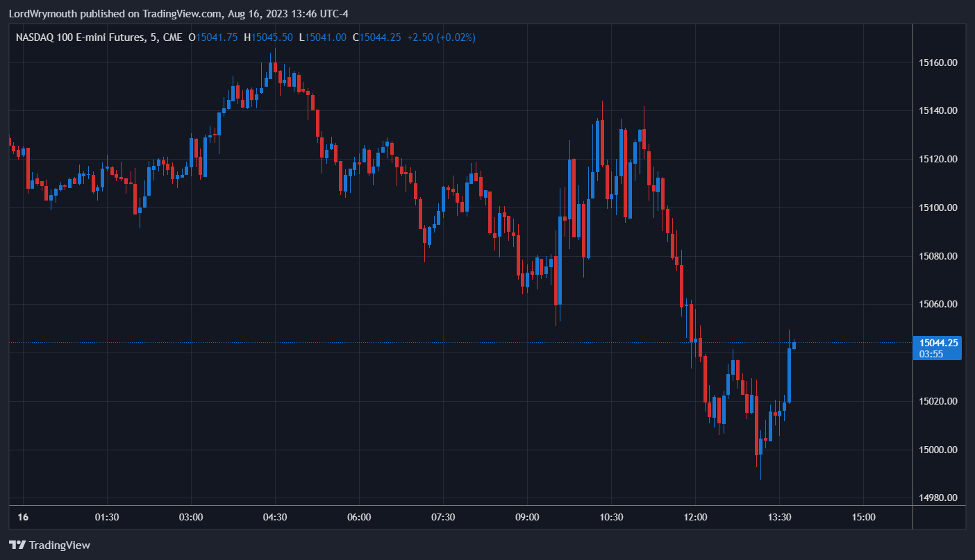
Task: Click the TradingView logo icon
Action: click(17, 545)
